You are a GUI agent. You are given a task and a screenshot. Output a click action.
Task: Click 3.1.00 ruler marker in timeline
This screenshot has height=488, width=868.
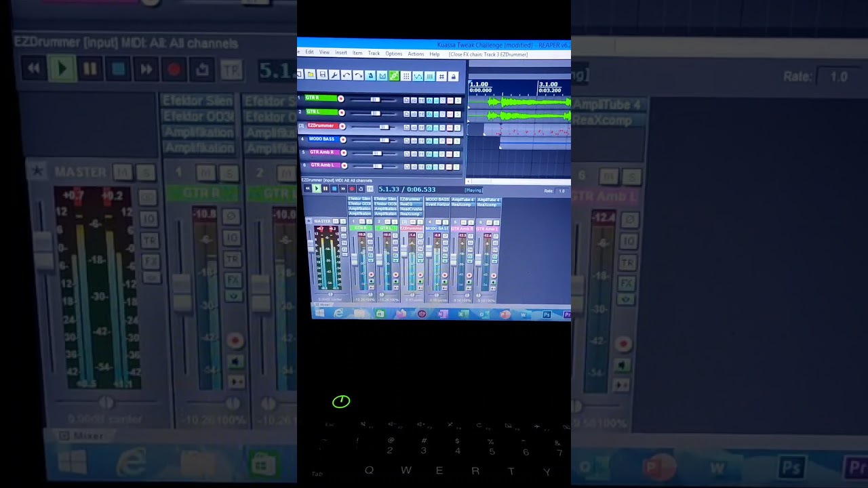(x=549, y=84)
